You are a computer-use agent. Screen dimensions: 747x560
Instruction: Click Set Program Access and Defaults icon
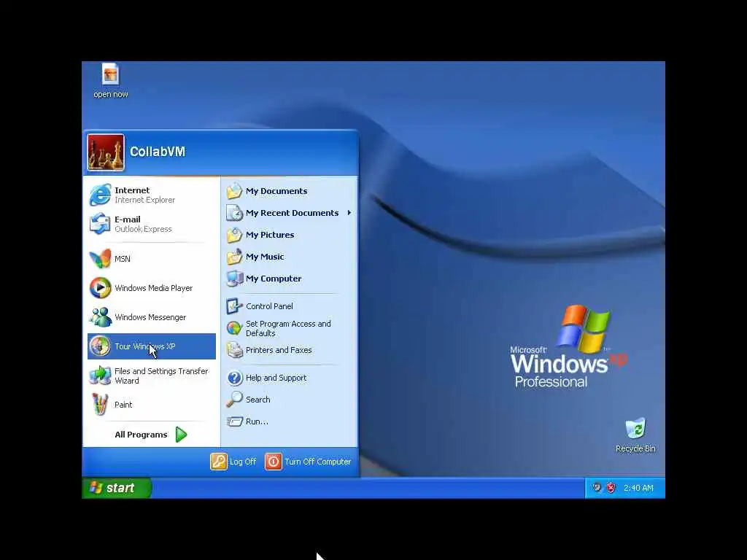pos(234,328)
